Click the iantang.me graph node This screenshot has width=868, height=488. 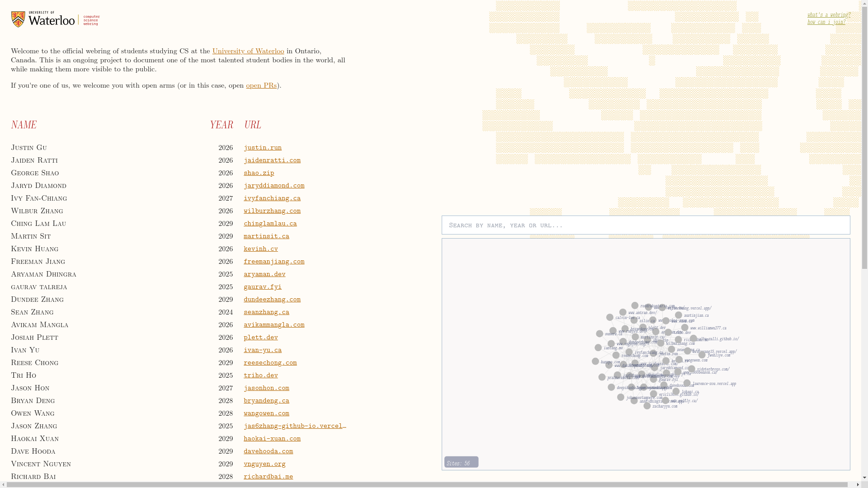598,348
